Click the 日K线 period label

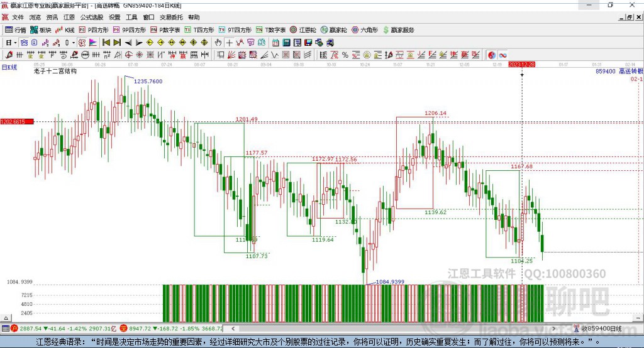9,67
